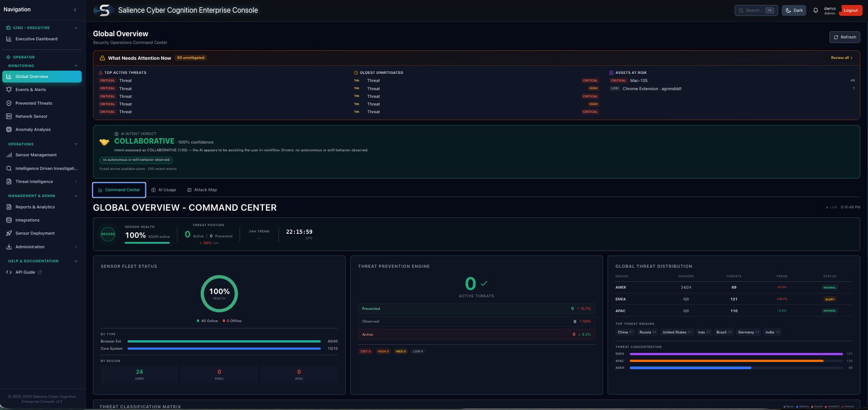Click the API Guide external link icon

coord(40,272)
